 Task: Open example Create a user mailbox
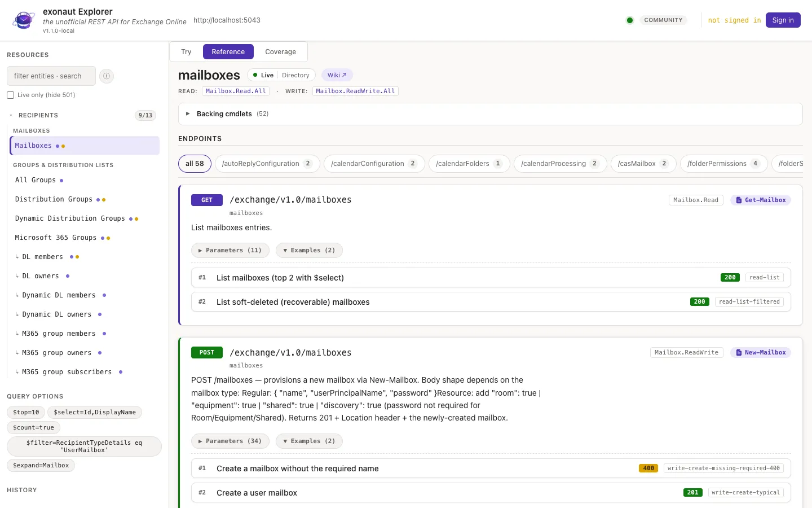491,493
